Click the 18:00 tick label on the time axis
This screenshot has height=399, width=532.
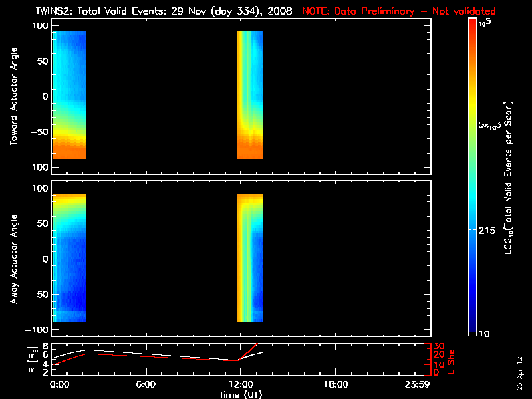coord(334,384)
